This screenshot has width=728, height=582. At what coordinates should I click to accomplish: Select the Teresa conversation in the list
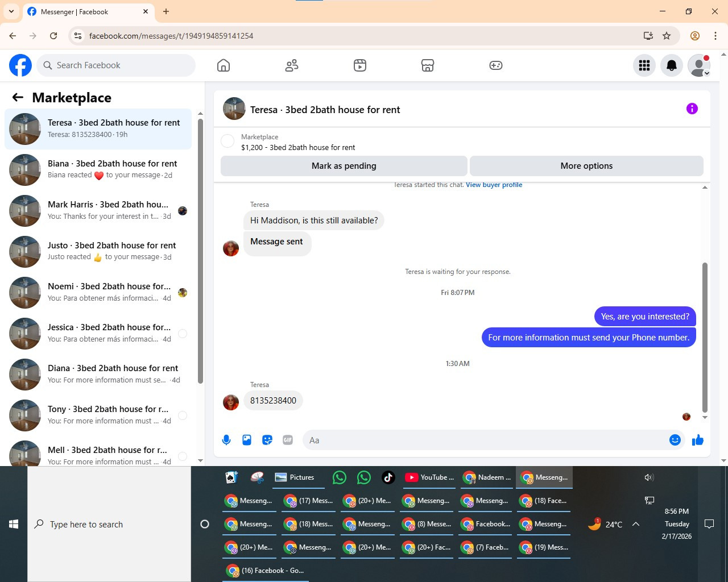[98, 129]
